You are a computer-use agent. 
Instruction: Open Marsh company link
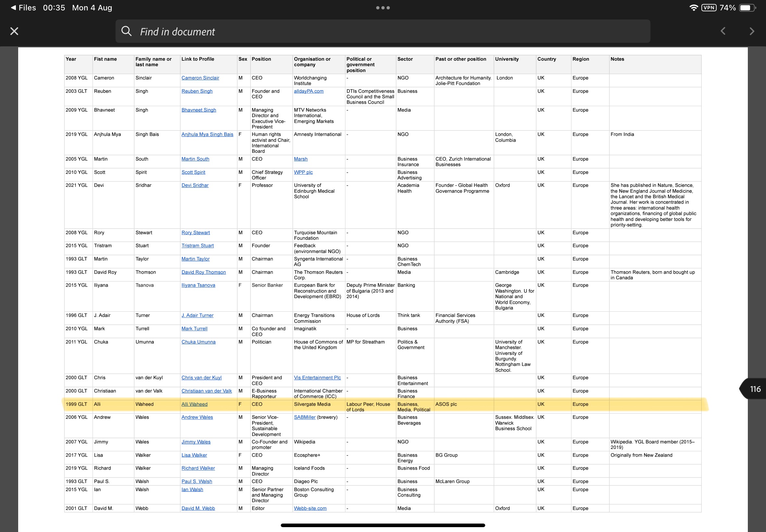[x=301, y=159]
